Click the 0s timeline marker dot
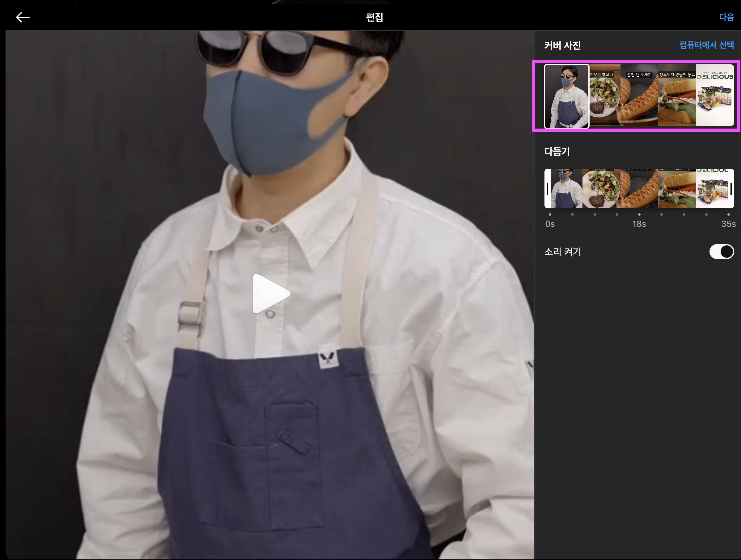This screenshot has width=741, height=560. [x=550, y=214]
